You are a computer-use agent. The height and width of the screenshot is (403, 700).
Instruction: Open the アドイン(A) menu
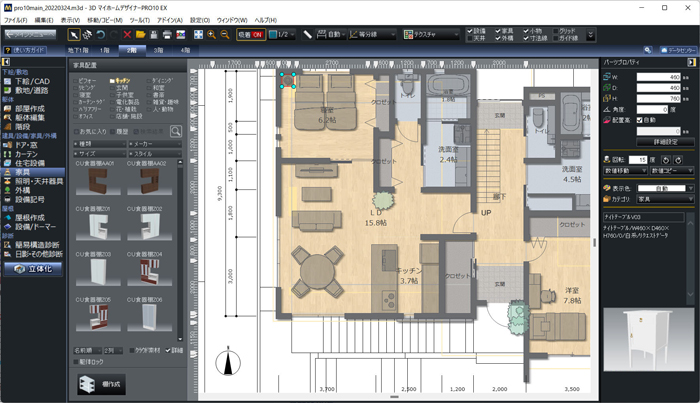coord(168,19)
